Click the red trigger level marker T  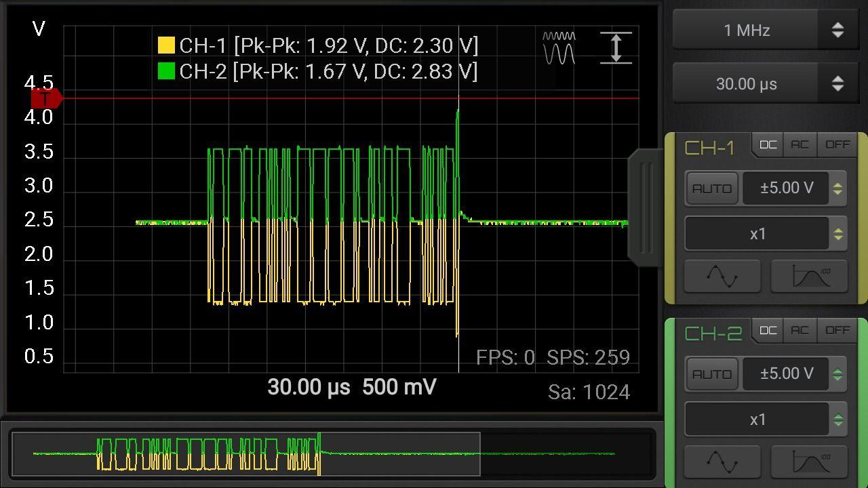[46, 99]
